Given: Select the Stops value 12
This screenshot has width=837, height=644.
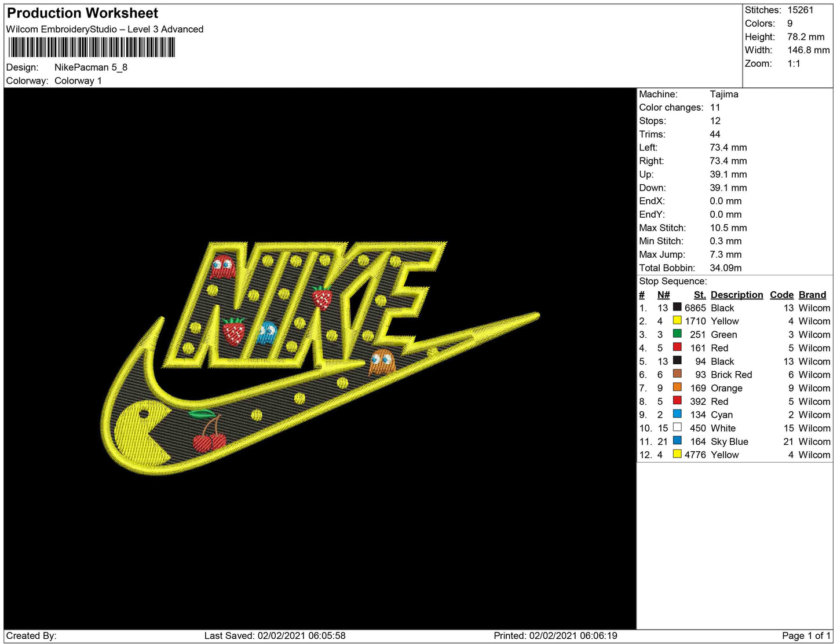Looking at the screenshot, I should click(x=715, y=120).
